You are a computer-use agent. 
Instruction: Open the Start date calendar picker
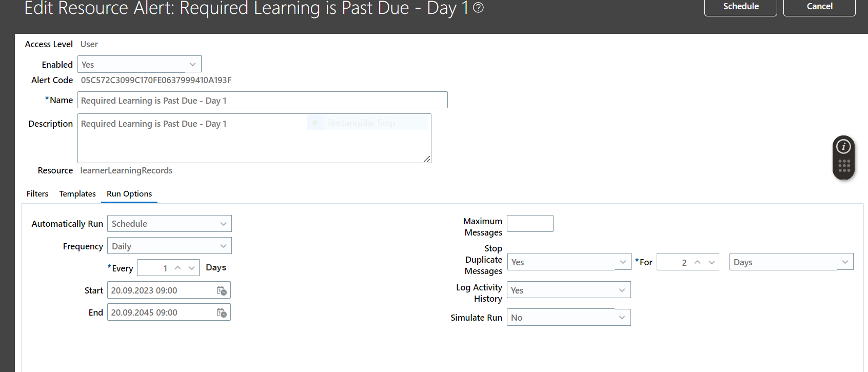222,290
